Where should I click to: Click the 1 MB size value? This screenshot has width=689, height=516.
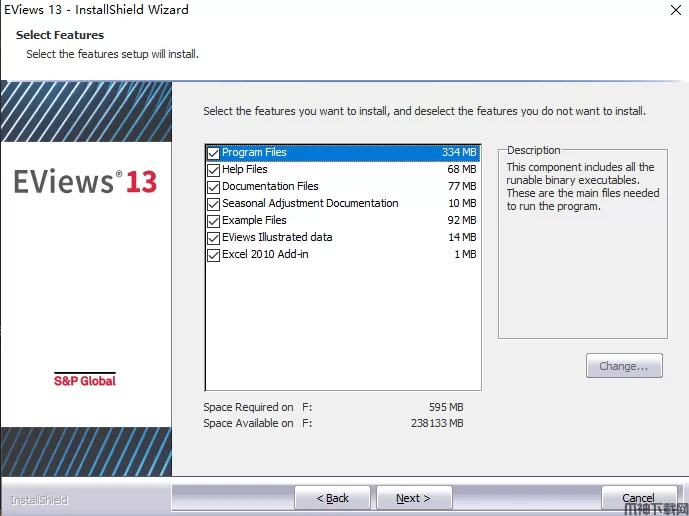pyautogui.click(x=465, y=254)
